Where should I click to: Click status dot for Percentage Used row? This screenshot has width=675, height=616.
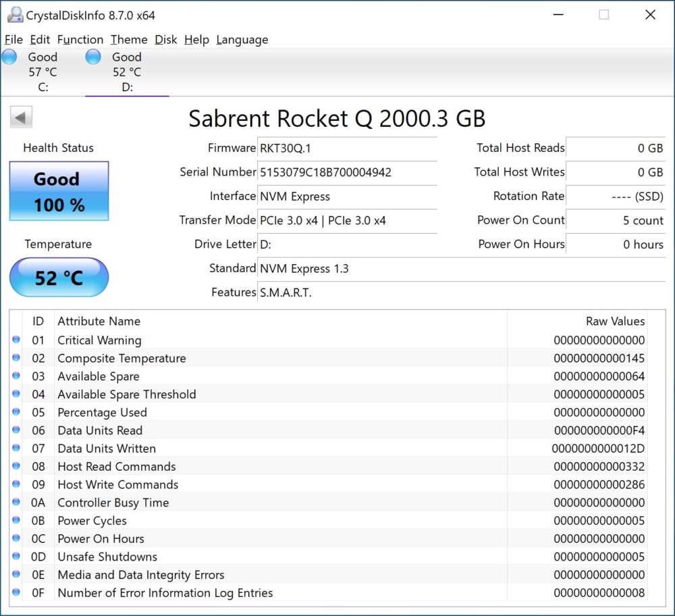[x=16, y=411]
